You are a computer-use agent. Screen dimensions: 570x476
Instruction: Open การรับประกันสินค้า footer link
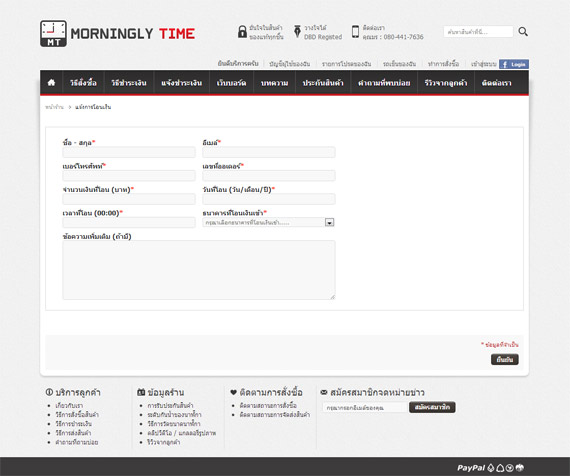tap(170, 405)
